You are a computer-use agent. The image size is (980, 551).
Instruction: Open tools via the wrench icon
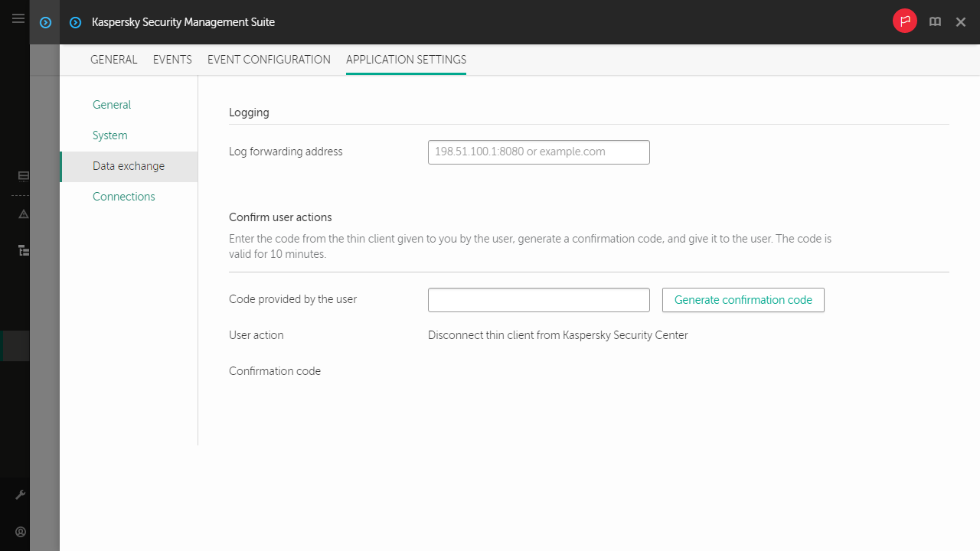(x=21, y=494)
